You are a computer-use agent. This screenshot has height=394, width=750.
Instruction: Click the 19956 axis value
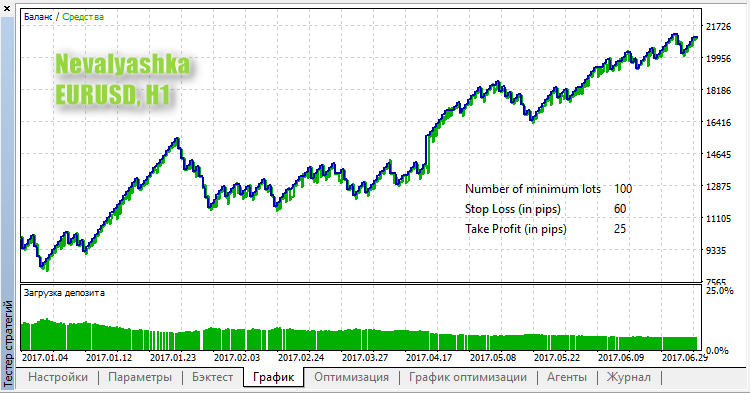pos(718,59)
